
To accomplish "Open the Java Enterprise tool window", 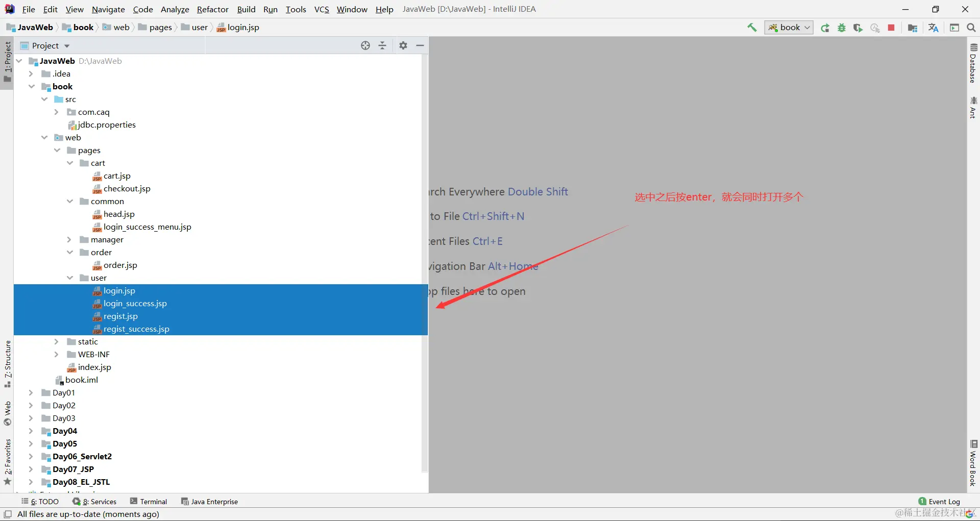I will (x=209, y=502).
